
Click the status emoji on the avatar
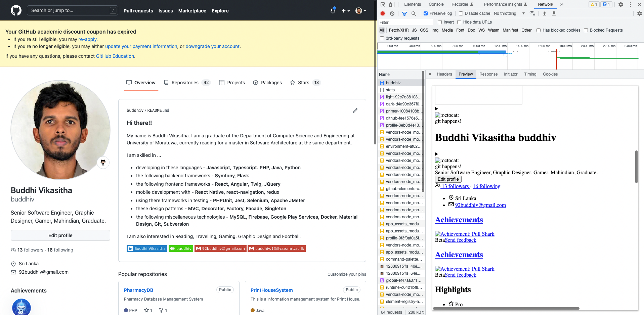(x=103, y=163)
